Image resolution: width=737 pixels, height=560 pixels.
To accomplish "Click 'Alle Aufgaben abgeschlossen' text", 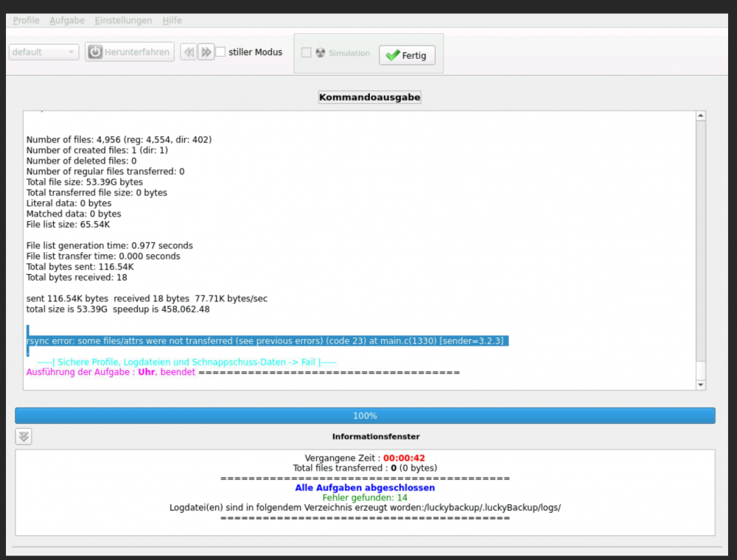I will pos(366,488).
